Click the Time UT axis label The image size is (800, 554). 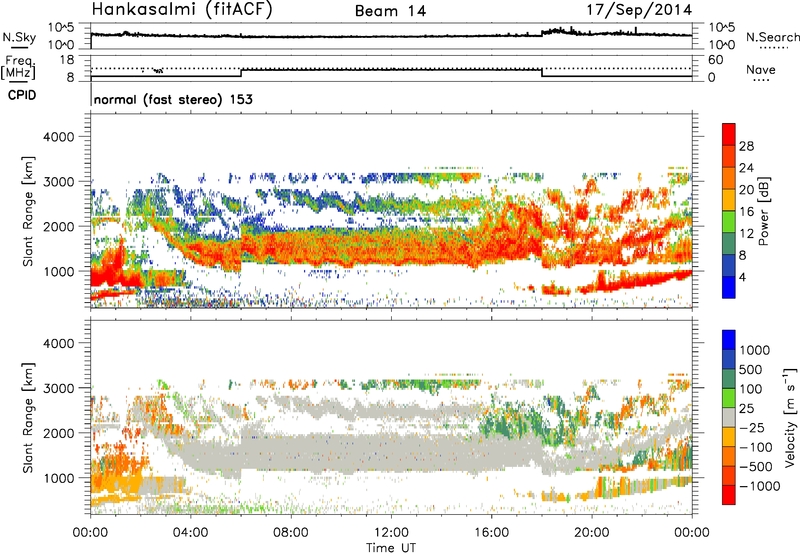(x=391, y=548)
